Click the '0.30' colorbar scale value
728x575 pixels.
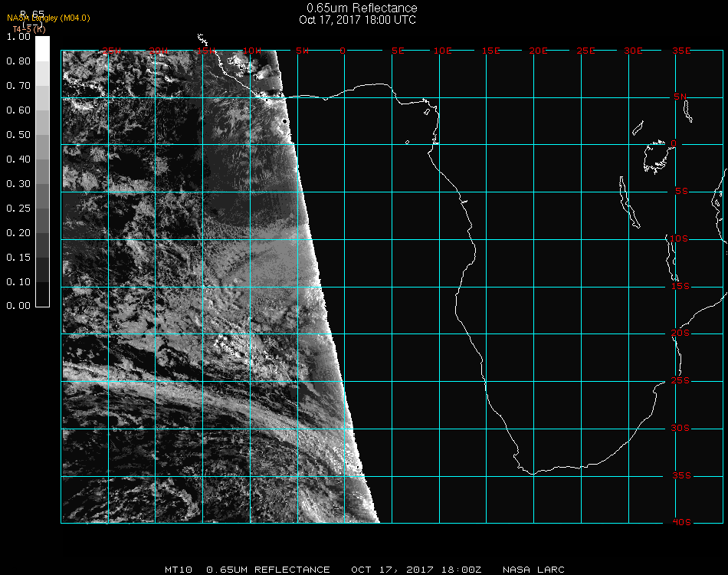(x=18, y=184)
